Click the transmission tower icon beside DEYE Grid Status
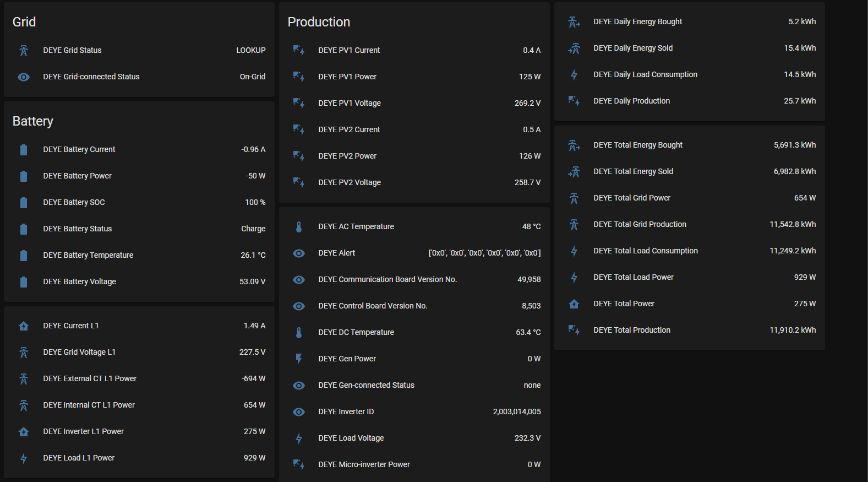Viewport: 868px width, 482px height. click(24, 51)
